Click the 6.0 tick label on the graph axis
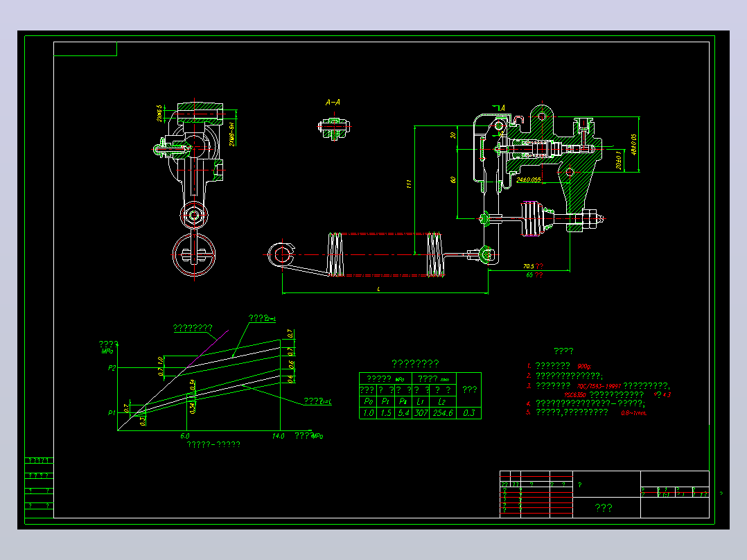Image resolution: width=747 pixels, height=560 pixels. pyautogui.click(x=185, y=436)
